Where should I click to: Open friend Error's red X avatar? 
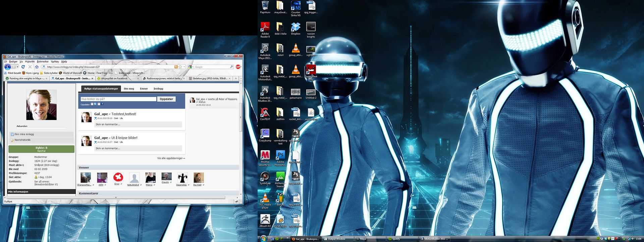tap(118, 177)
